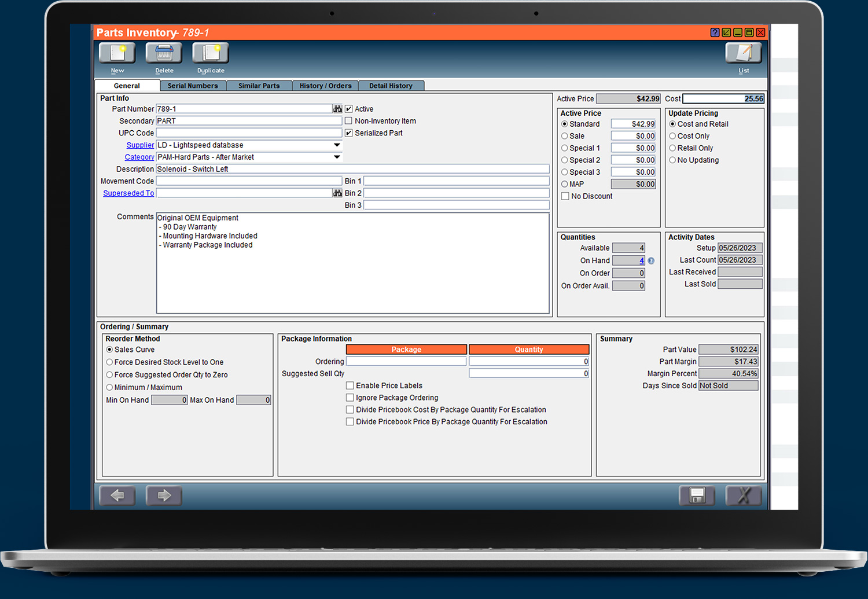Click the Superseded To link
This screenshot has height=599, width=868.
click(128, 193)
